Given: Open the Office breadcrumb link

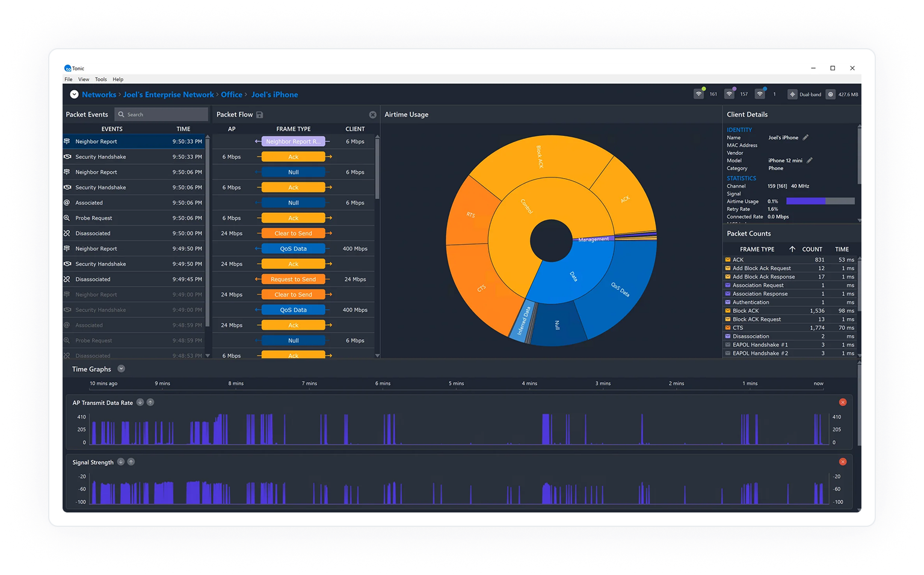Looking at the screenshot, I should tap(232, 94).
